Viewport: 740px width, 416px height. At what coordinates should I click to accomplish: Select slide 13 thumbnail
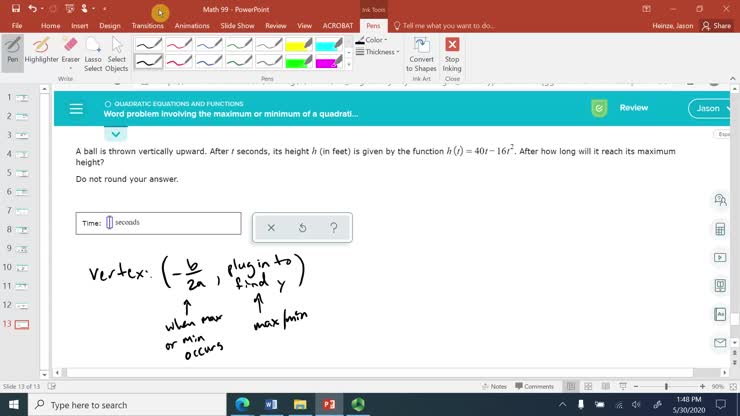22,324
